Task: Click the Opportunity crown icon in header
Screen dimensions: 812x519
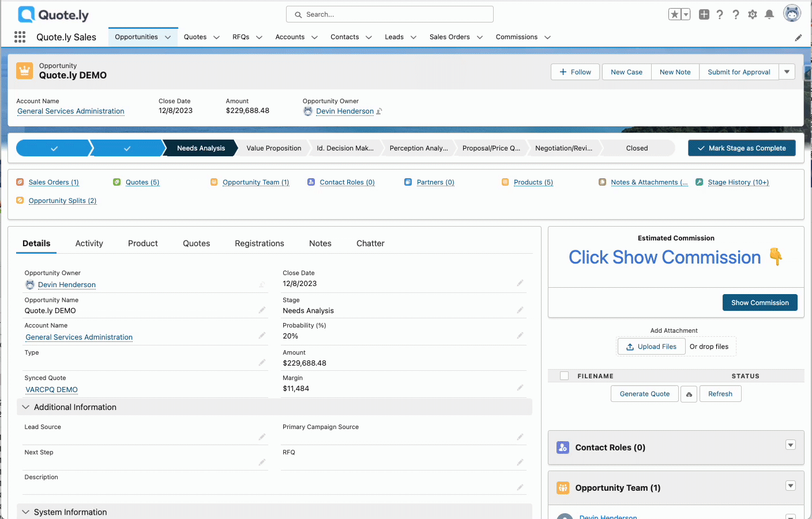Action: (24, 71)
